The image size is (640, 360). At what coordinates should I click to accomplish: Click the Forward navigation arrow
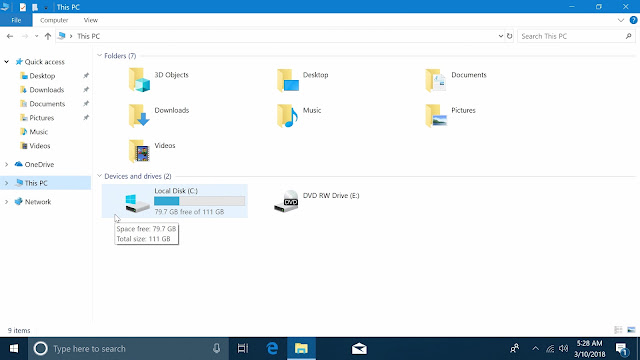tap(24, 36)
